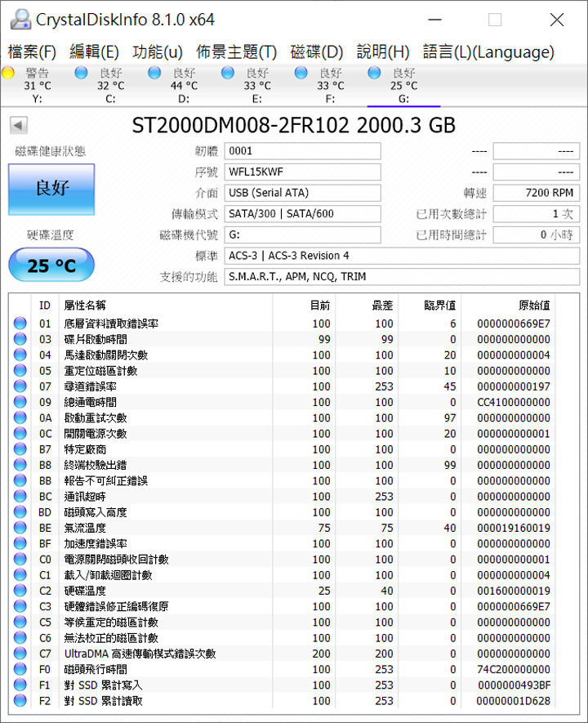Click status orb of attribute 0A row
588x723 pixels.
click(x=20, y=417)
